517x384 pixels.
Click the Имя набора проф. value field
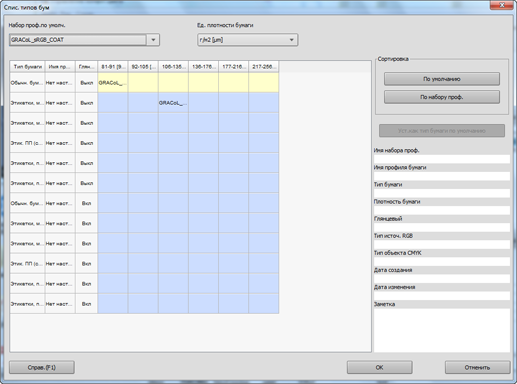click(x=442, y=159)
